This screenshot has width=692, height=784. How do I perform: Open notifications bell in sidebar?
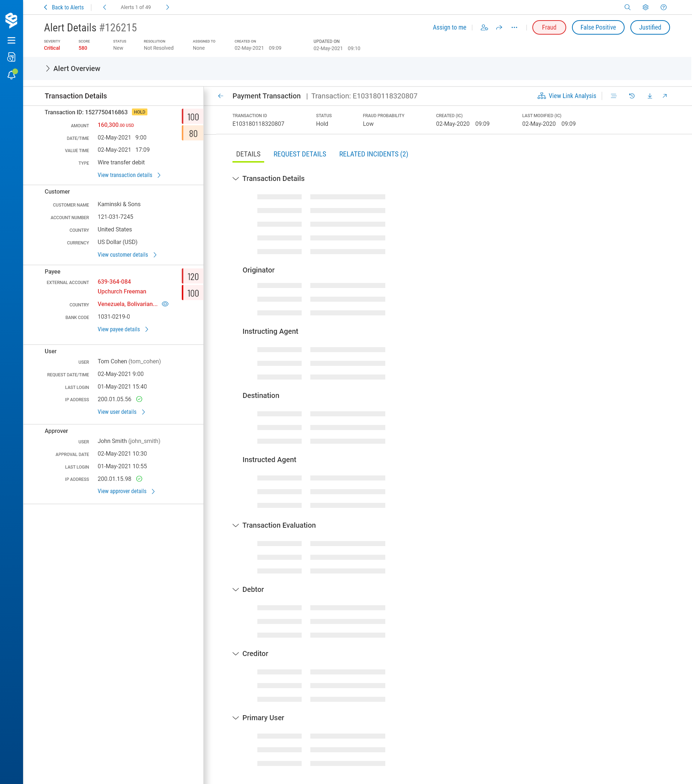point(12,75)
